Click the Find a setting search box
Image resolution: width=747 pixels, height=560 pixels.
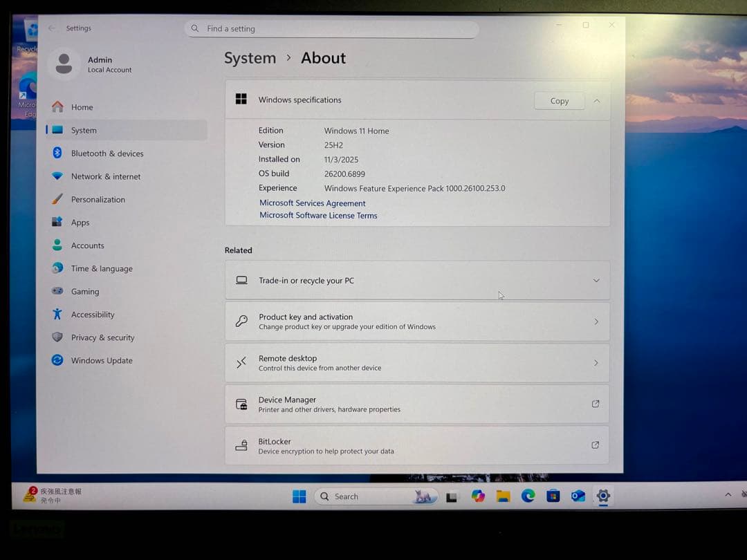332,28
